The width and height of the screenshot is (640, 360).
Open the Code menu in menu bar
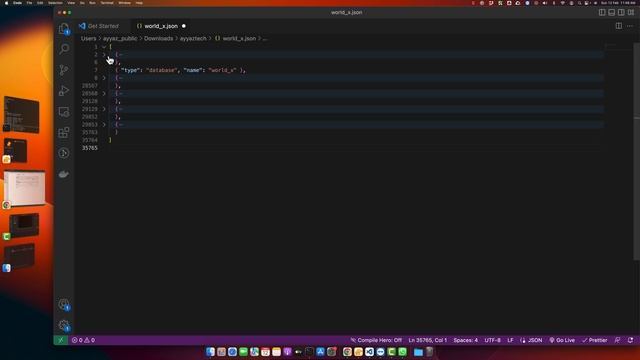coord(17,2)
